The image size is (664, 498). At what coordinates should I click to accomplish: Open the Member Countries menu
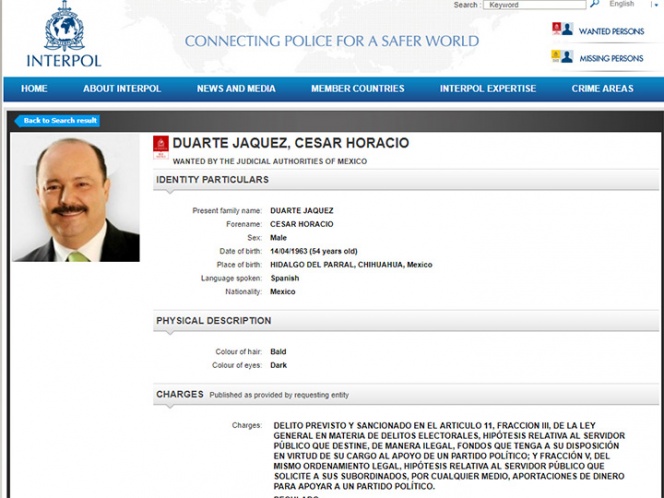point(357,89)
